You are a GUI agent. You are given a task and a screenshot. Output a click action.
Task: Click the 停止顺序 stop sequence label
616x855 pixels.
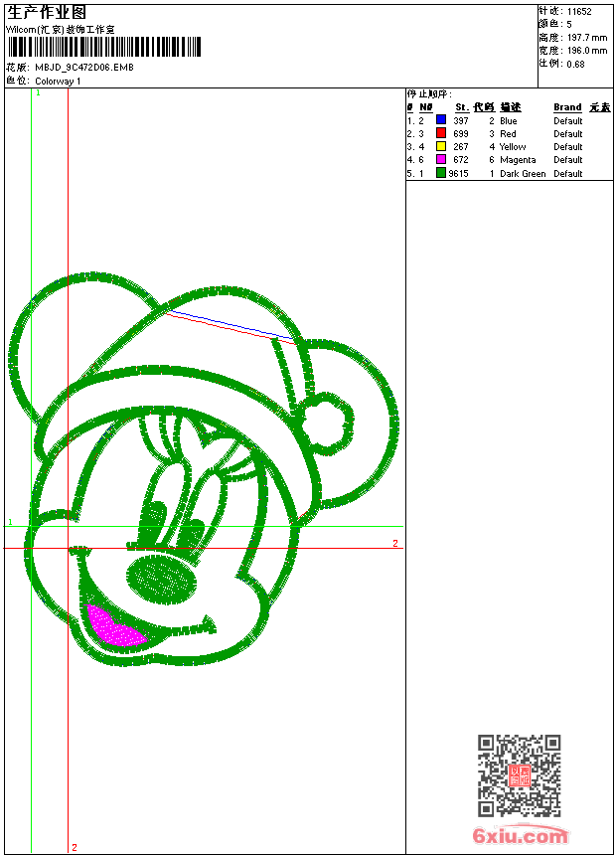[429, 94]
